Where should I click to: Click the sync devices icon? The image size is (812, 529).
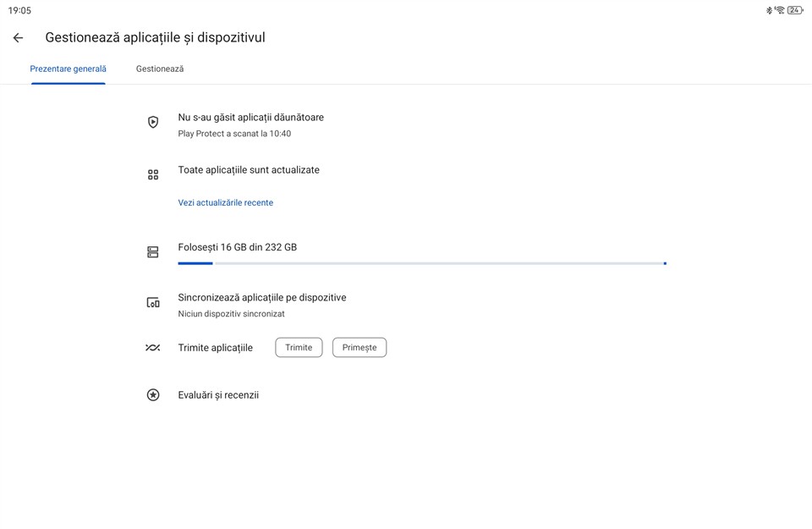click(153, 302)
